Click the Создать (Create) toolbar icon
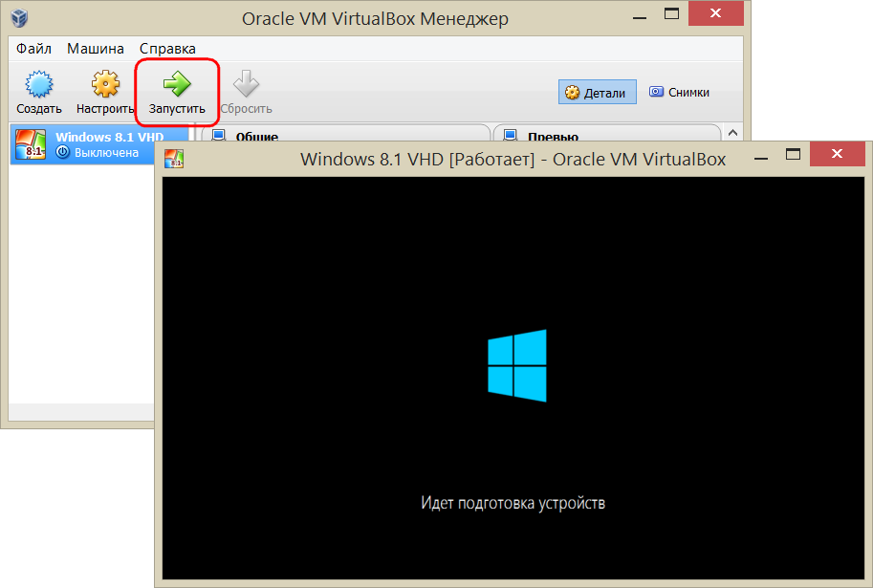 point(39,85)
